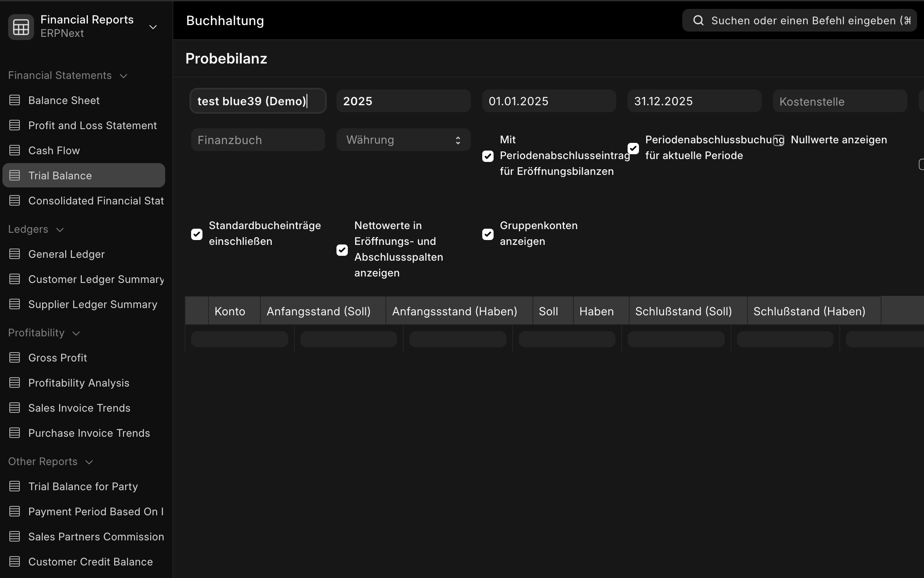Viewport: 924px width, 578px height.
Task: Click the Customer Credit Balance icon
Action: pos(15,562)
